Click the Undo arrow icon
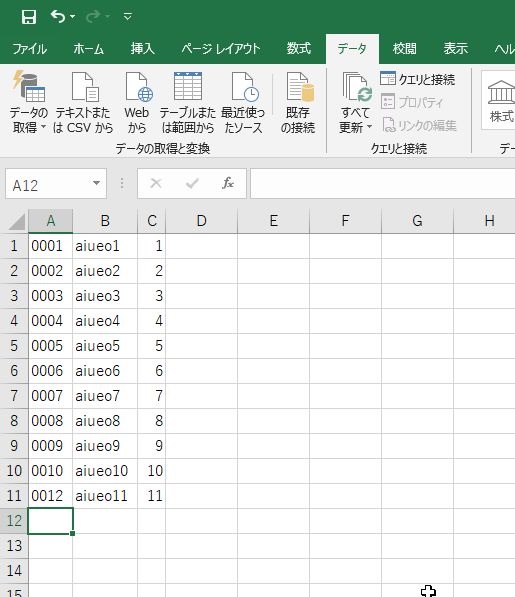Image resolution: width=515 pixels, height=597 pixels. (x=58, y=16)
